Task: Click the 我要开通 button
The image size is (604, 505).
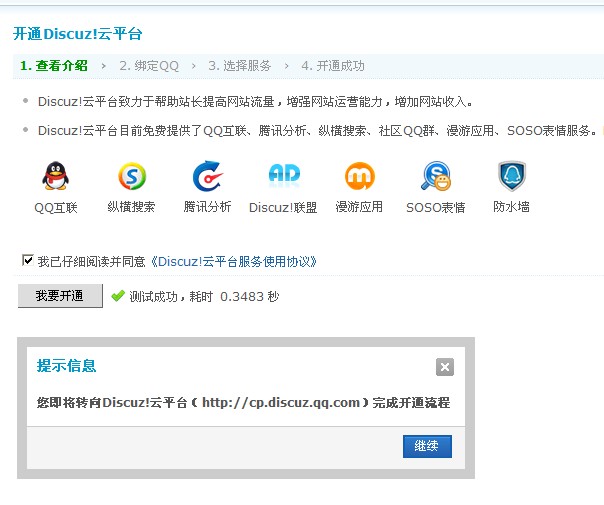Action: coord(60,295)
